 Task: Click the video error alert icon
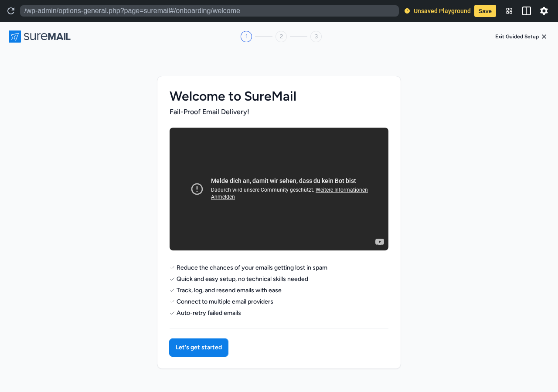pyautogui.click(x=197, y=189)
